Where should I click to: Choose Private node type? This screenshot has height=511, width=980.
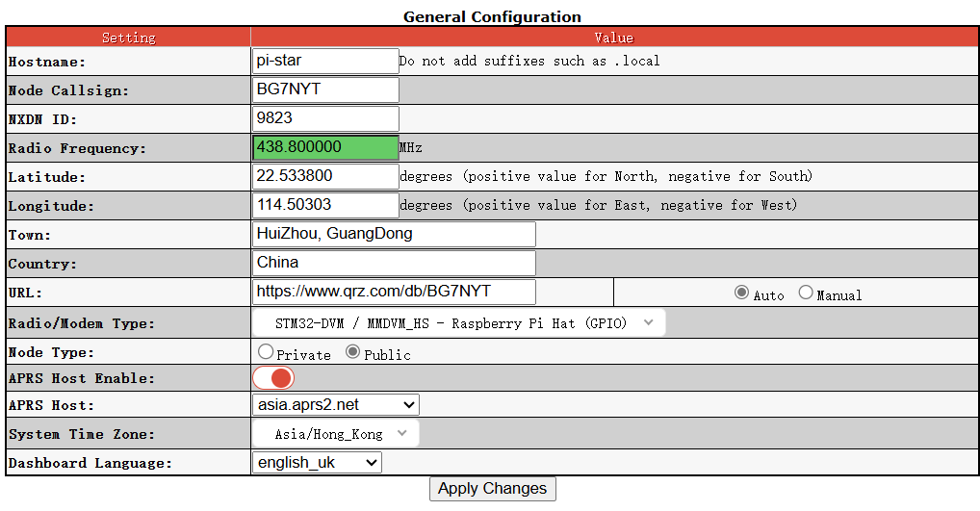[x=266, y=352]
